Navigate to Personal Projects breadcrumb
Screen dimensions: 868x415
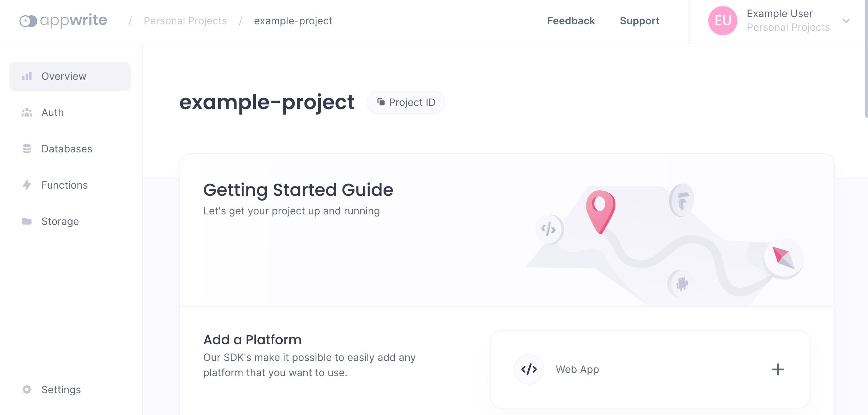pos(185,21)
